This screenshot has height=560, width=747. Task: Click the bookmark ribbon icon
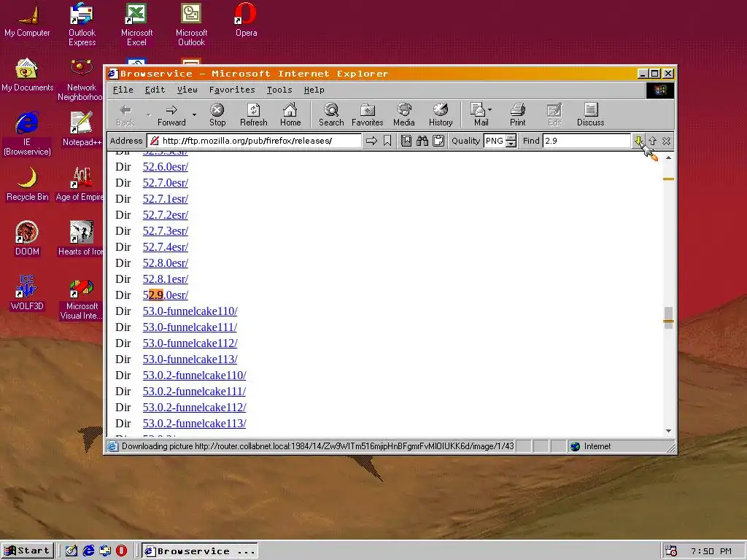click(387, 141)
